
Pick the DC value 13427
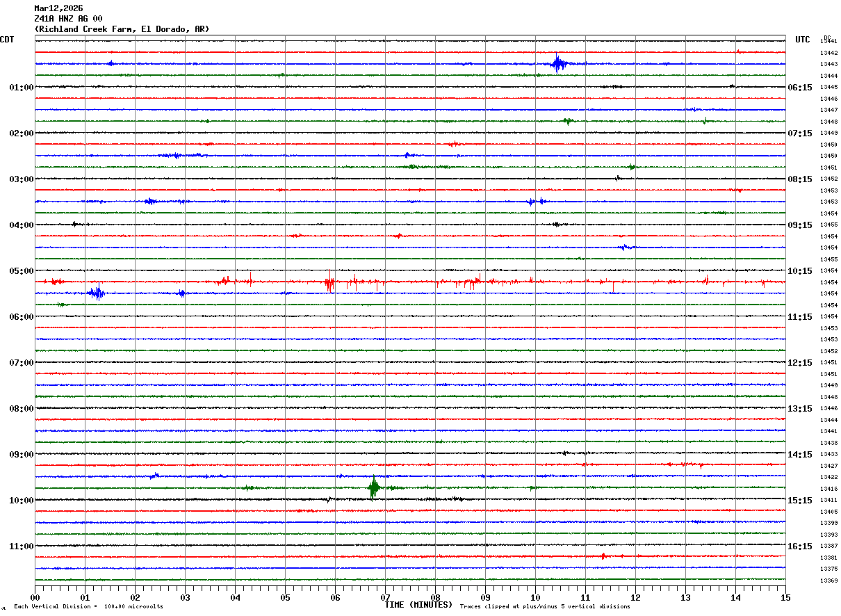[x=828, y=466]
